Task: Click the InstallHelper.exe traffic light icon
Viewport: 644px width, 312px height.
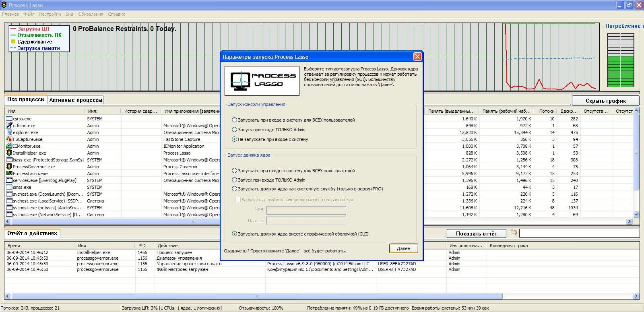Action: point(9,153)
